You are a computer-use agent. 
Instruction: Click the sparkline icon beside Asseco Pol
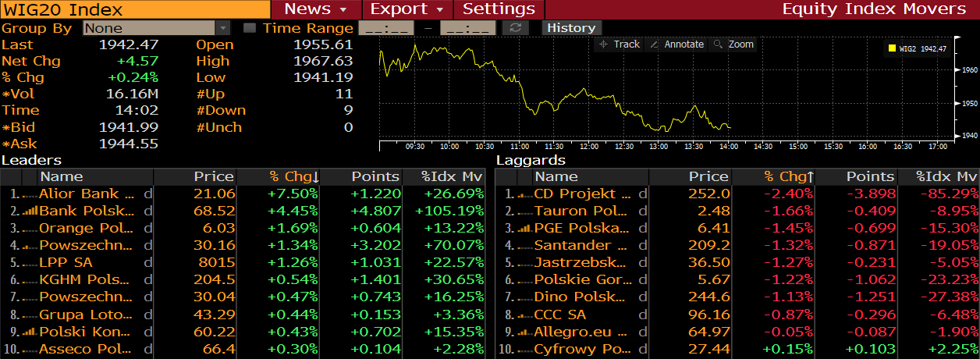(x=30, y=349)
